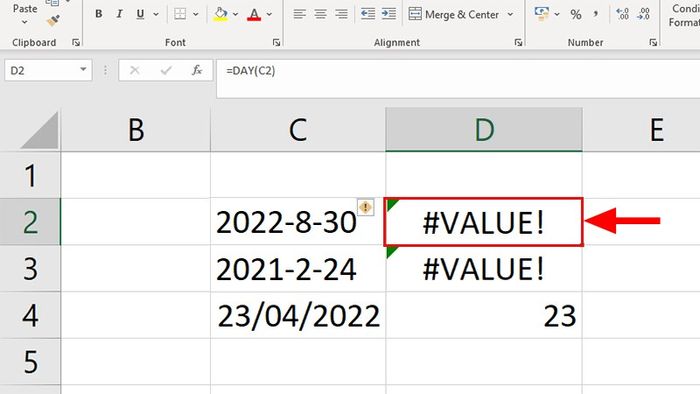The width and height of the screenshot is (700, 394).
Task: Apply percent style
Action: coord(576,14)
